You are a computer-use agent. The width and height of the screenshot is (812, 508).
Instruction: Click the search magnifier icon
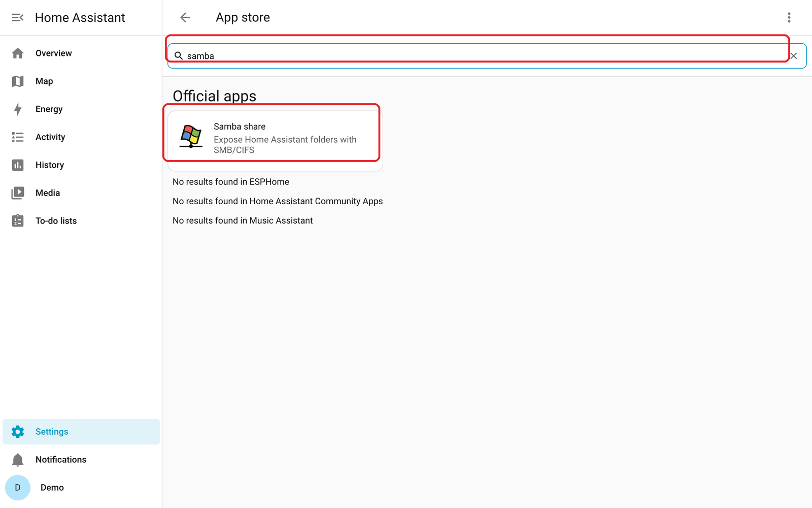click(x=179, y=56)
